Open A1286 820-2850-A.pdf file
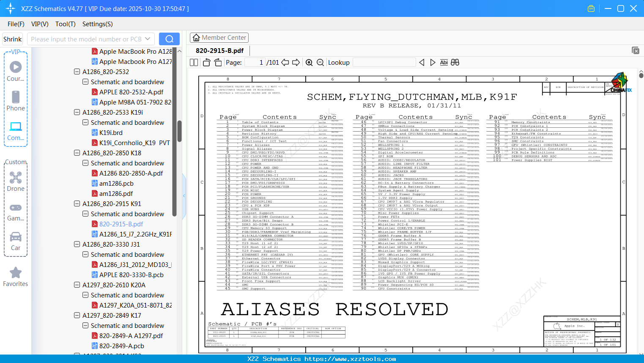The image size is (644, 363). click(x=131, y=173)
